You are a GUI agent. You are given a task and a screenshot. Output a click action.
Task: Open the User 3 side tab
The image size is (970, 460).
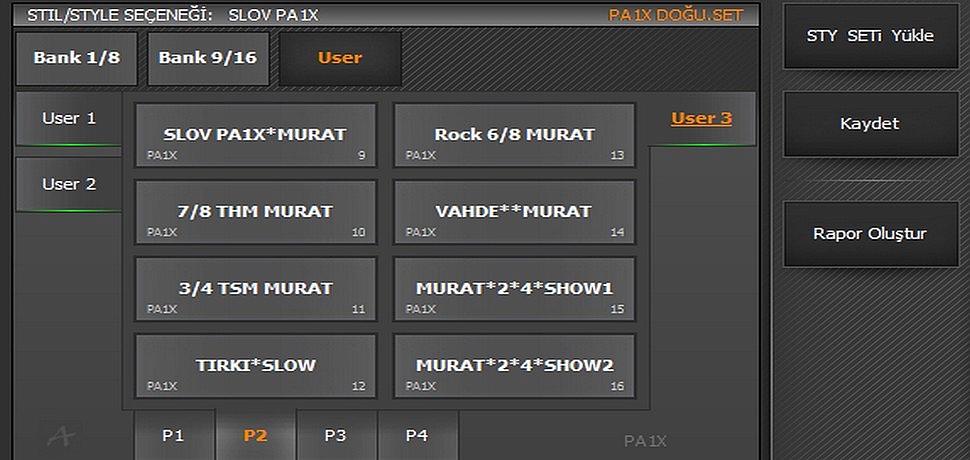[701, 119]
